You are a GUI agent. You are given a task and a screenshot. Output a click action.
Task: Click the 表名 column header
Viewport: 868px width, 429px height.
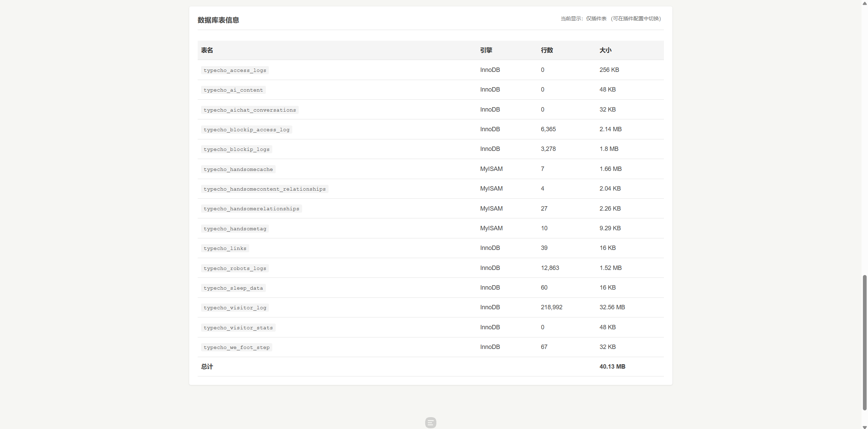207,50
